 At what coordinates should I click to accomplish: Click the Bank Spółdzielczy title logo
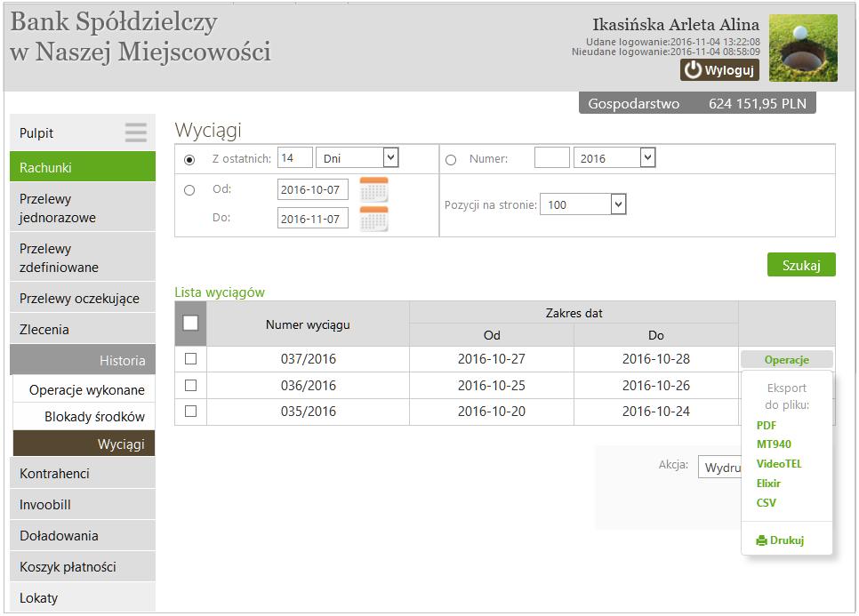(140, 36)
